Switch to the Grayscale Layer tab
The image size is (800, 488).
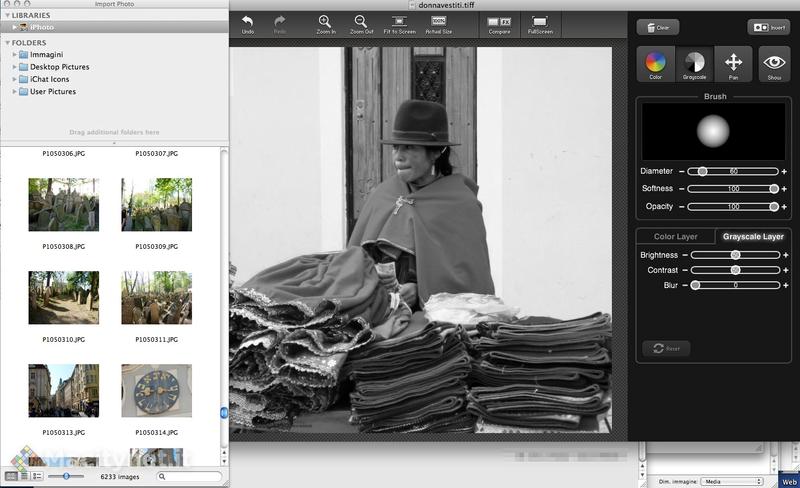tap(752, 237)
